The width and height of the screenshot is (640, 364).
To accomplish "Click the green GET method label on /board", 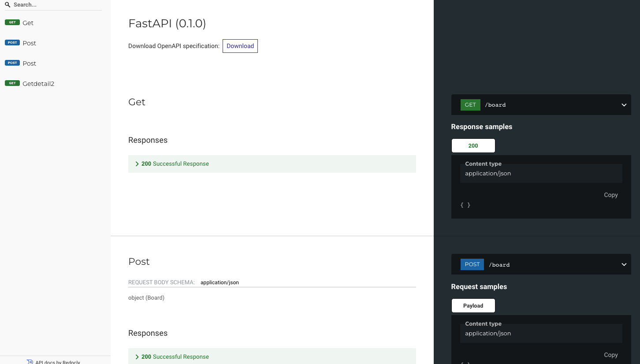I will coord(470,105).
